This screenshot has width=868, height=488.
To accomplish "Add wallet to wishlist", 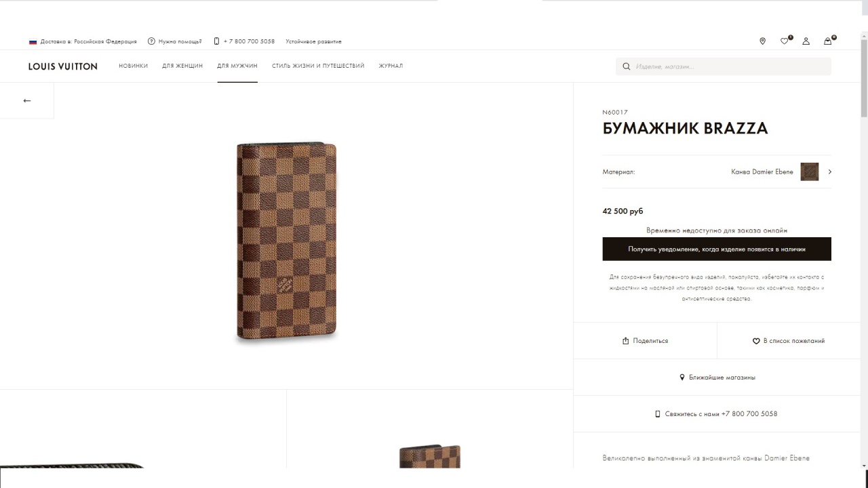I will 789,341.
